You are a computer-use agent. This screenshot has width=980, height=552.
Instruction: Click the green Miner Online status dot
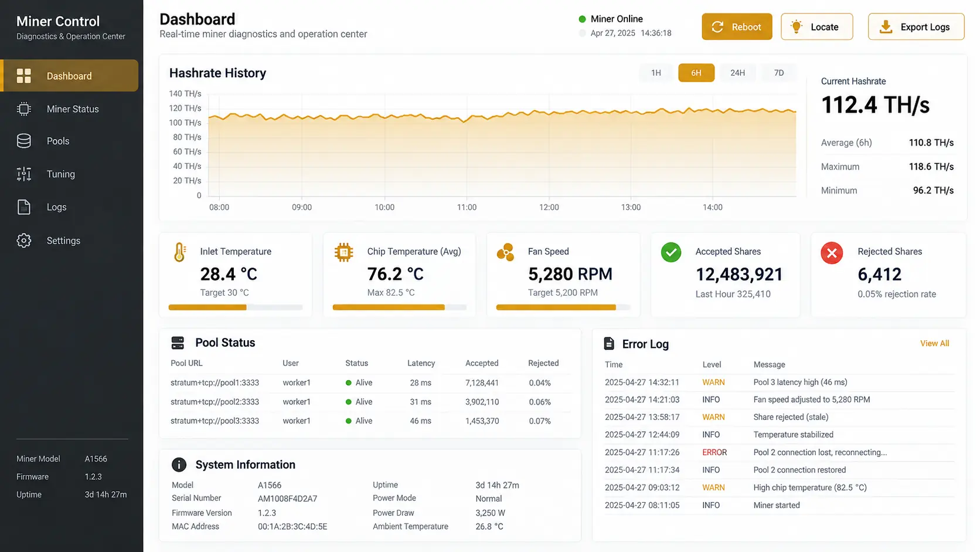pos(582,19)
